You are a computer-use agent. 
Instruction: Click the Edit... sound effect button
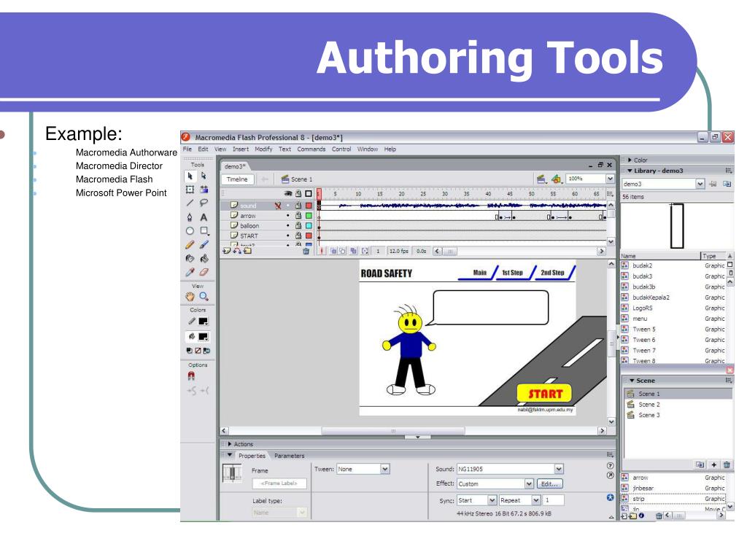pos(550,484)
